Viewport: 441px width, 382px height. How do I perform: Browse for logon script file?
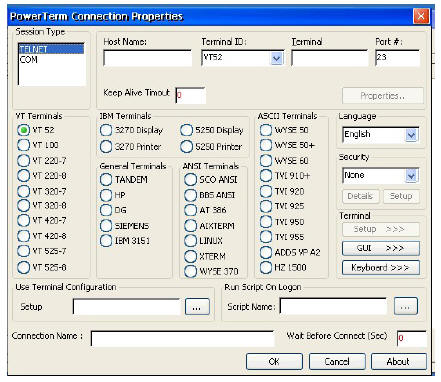pyautogui.click(x=405, y=307)
